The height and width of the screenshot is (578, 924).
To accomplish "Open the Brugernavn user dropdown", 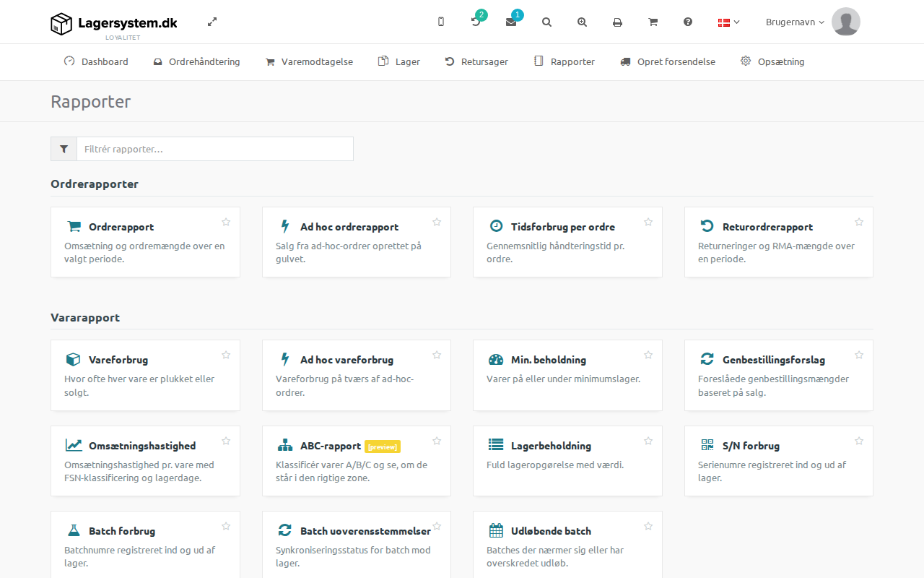I will pos(795,22).
